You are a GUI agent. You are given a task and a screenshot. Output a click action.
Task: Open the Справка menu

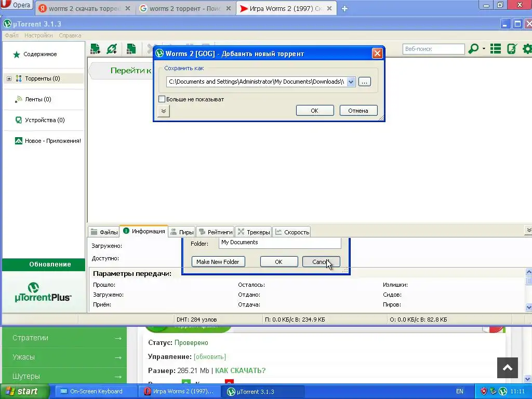pos(70,35)
